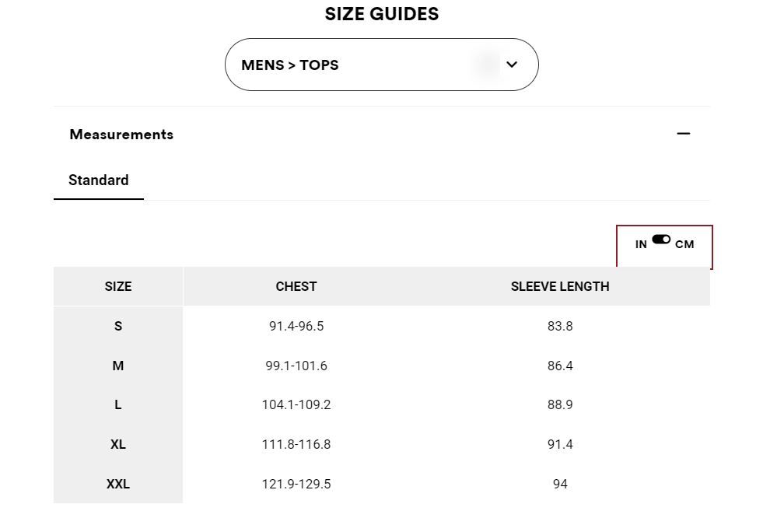The image size is (770, 532).
Task: Click the CHEST column header
Action: point(296,286)
